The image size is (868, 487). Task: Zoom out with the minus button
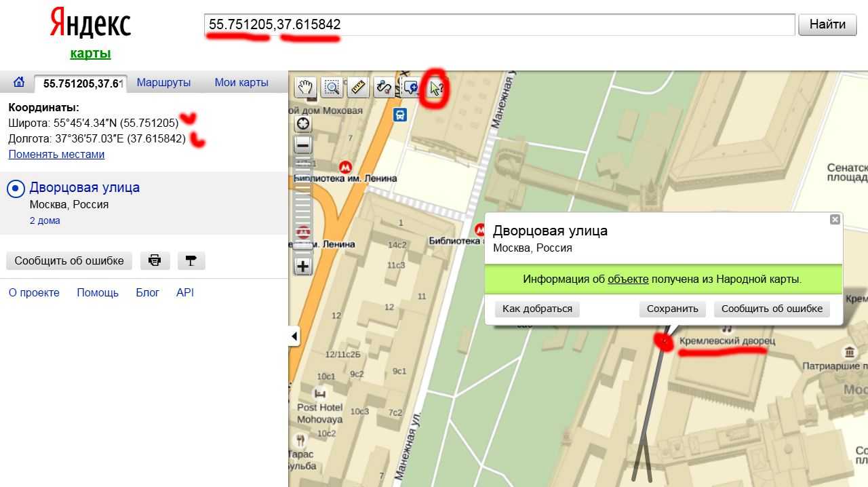[x=302, y=145]
